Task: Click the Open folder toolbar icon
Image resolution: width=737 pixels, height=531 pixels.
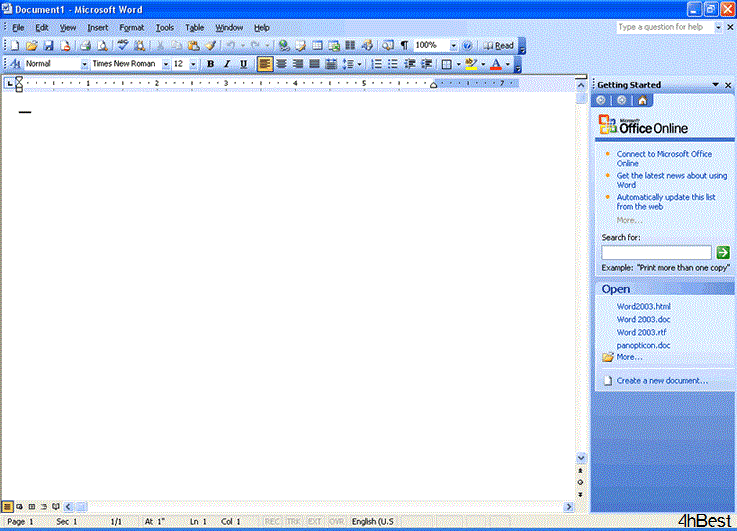Action: 31,46
